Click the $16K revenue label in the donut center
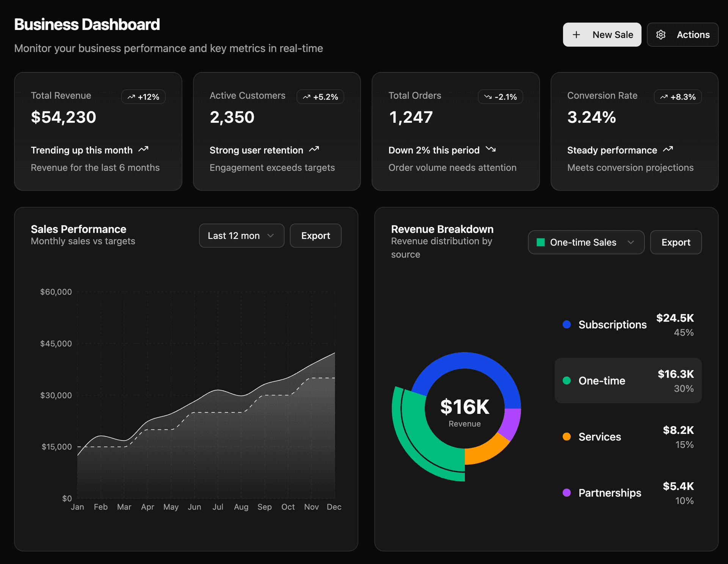 [x=464, y=407]
